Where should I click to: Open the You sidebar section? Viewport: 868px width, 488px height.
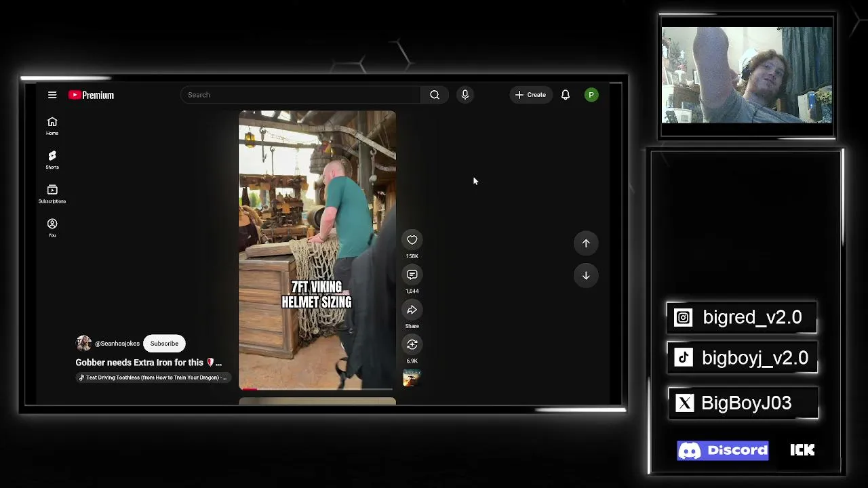click(52, 228)
